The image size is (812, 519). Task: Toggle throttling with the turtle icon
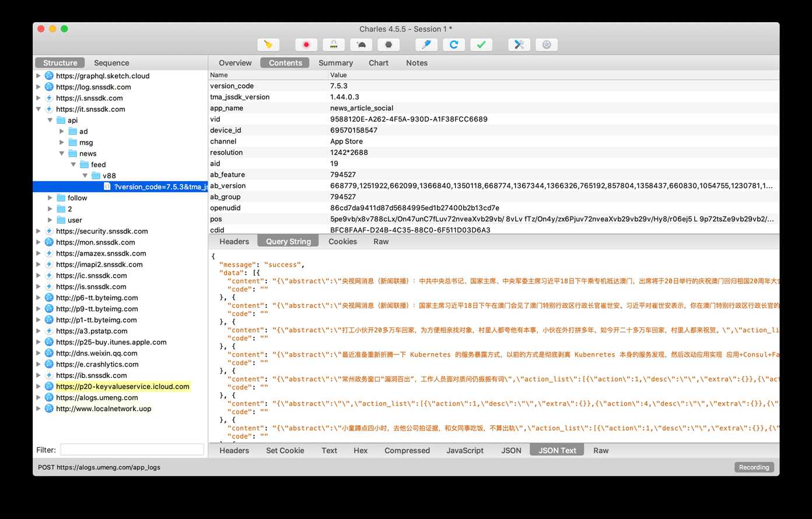coord(361,45)
